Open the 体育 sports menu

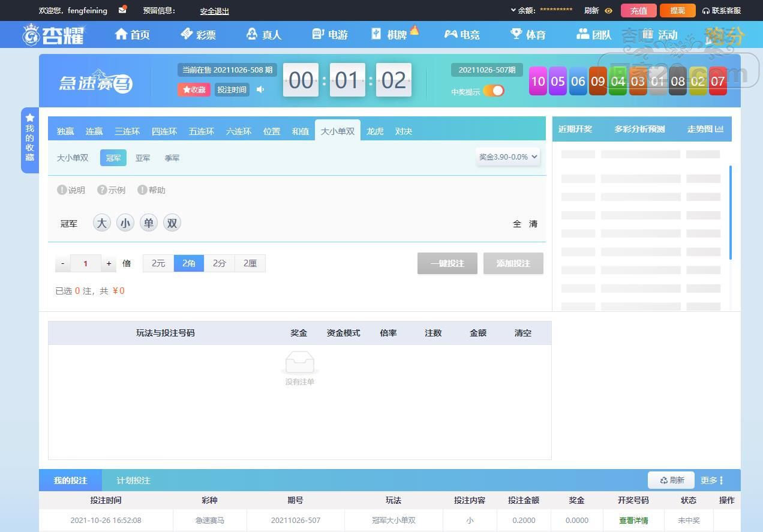(528, 35)
